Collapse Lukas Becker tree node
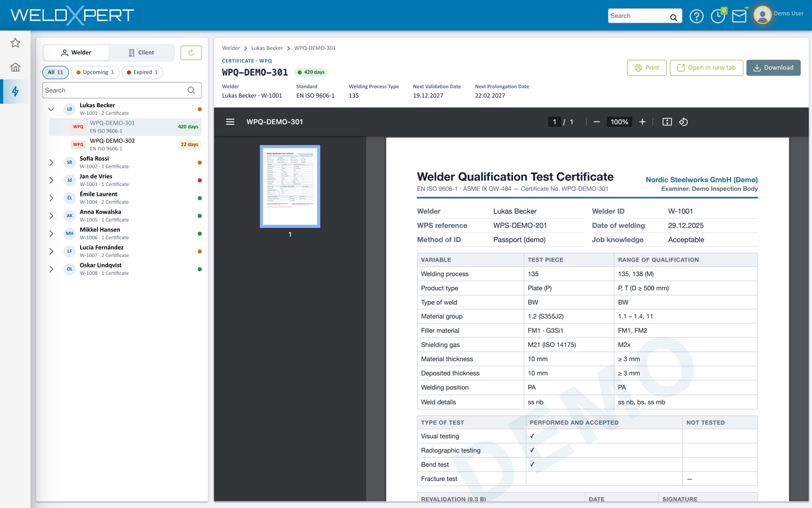 tap(51, 109)
